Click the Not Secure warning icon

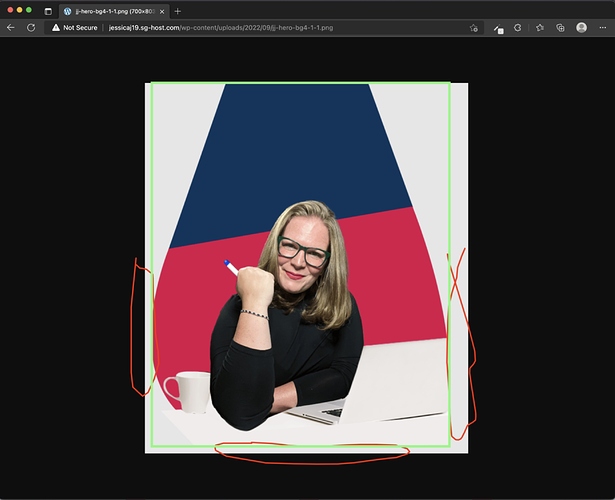coord(56,28)
